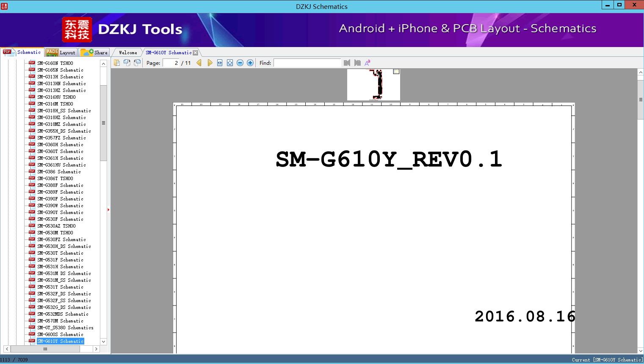Zoom in on the schematic
Viewport: 644px width, 364px height.
pyautogui.click(x=250, y=63)
